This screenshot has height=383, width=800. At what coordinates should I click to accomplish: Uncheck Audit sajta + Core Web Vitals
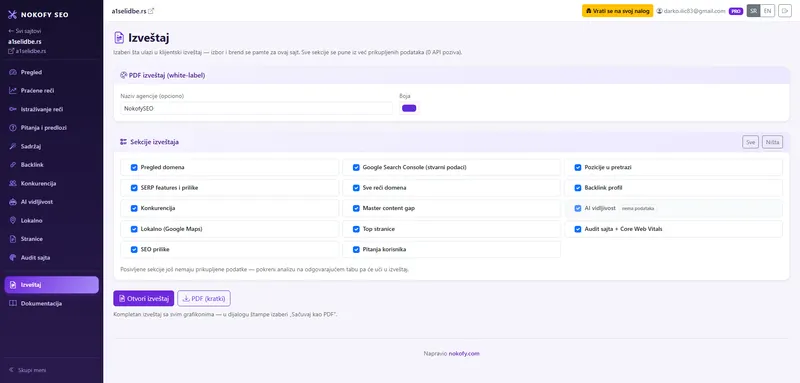[x=578, y=229]
